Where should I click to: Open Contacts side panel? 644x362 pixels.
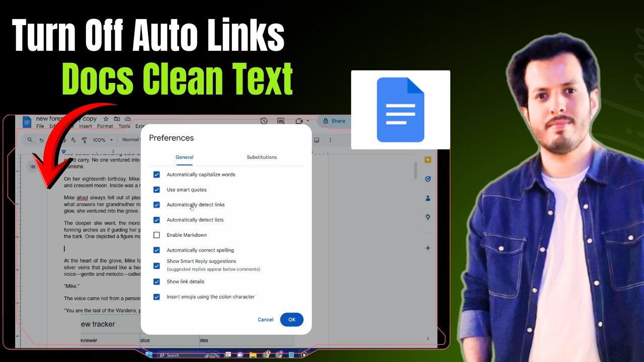point(428,198)
